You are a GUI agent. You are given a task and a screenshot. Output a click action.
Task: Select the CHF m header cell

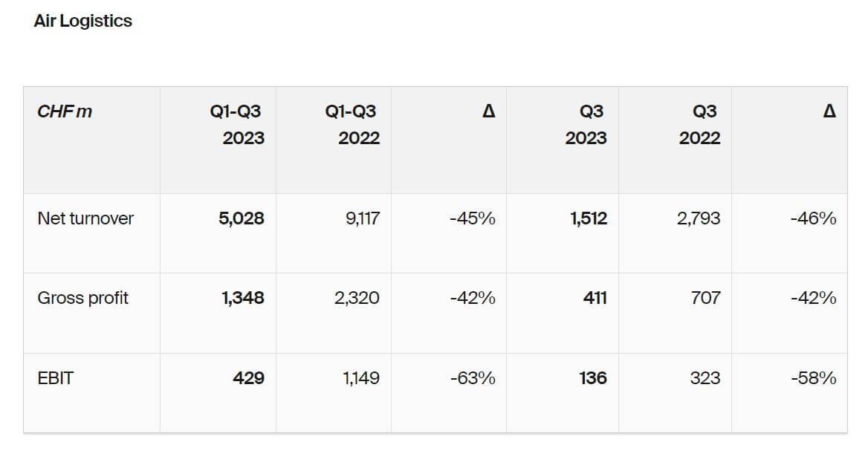[x=65, y=111]
